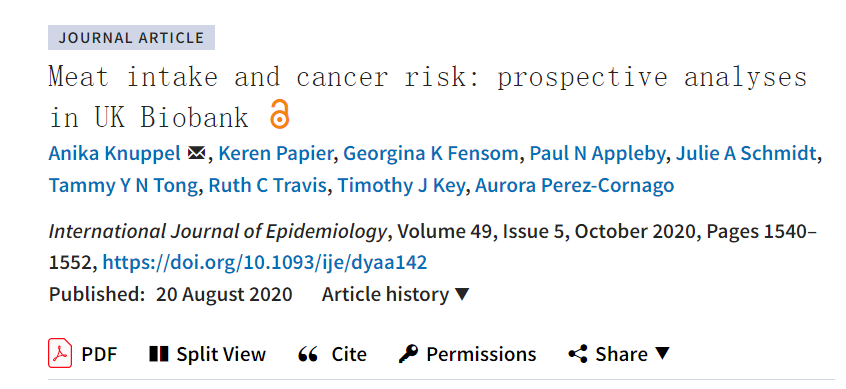
Task: Open Paul N Appleby author link
Action: 597,154
